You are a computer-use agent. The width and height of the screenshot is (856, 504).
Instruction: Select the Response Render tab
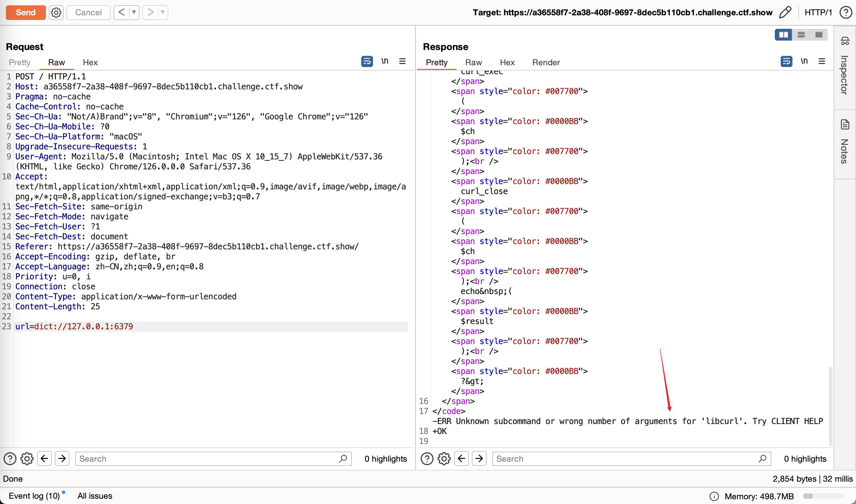tap(546, 63)
